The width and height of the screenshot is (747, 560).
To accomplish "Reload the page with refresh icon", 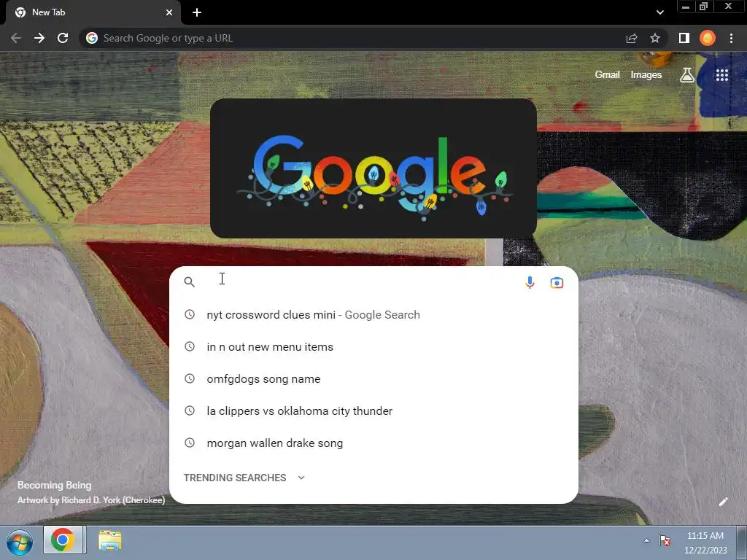I will (63, 38).
